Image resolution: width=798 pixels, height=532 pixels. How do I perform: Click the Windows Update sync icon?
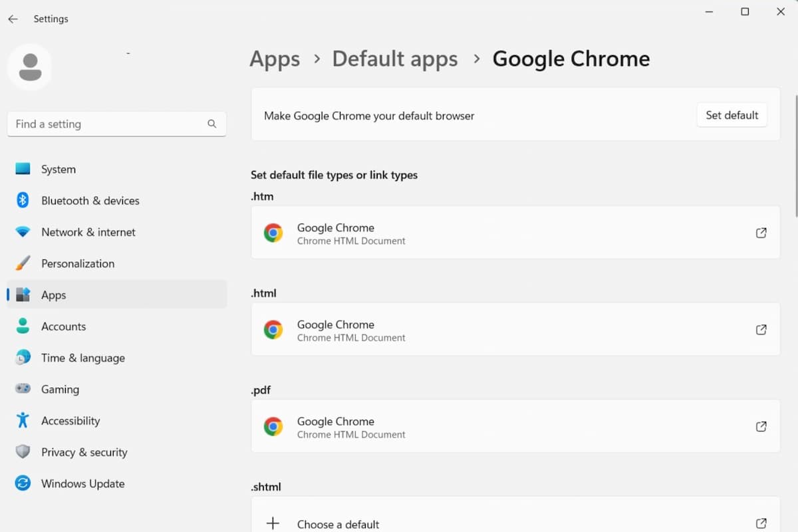pos(23,483)
